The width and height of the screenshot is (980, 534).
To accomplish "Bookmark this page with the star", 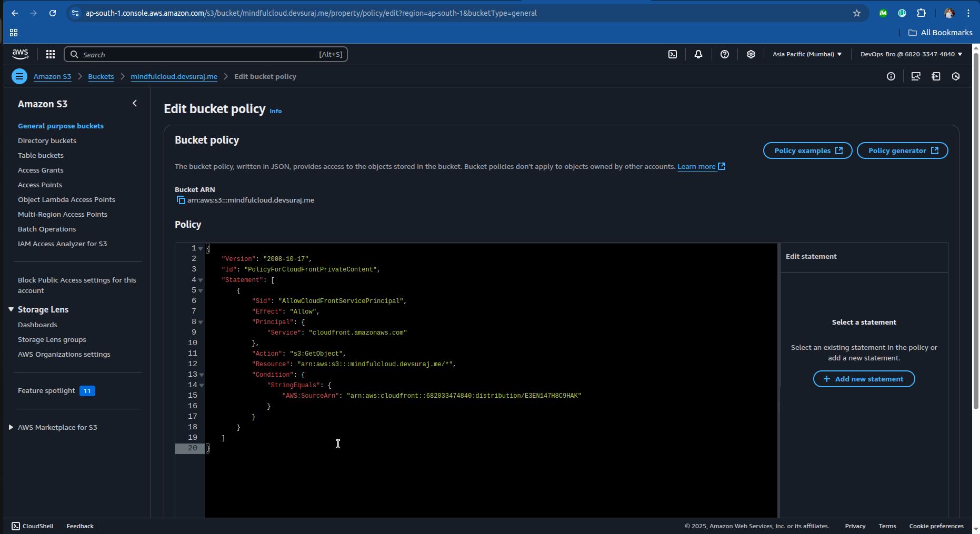I will (857, 13).
